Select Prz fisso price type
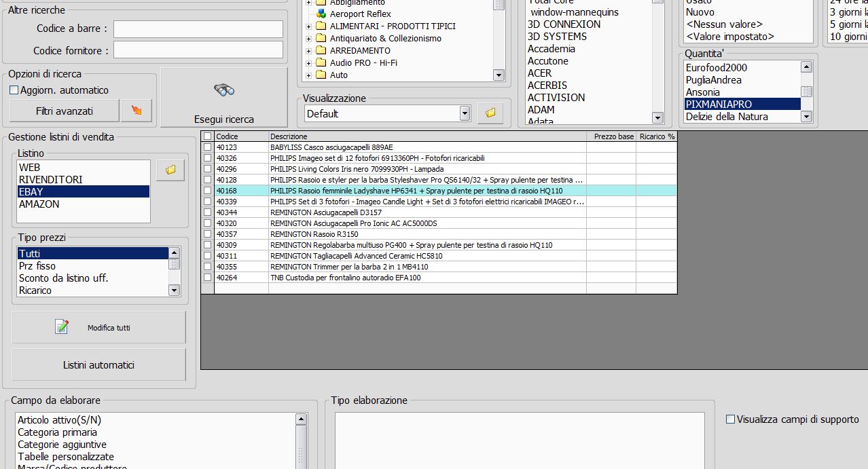This screenshot has height=469, width=868. point(92,265)
